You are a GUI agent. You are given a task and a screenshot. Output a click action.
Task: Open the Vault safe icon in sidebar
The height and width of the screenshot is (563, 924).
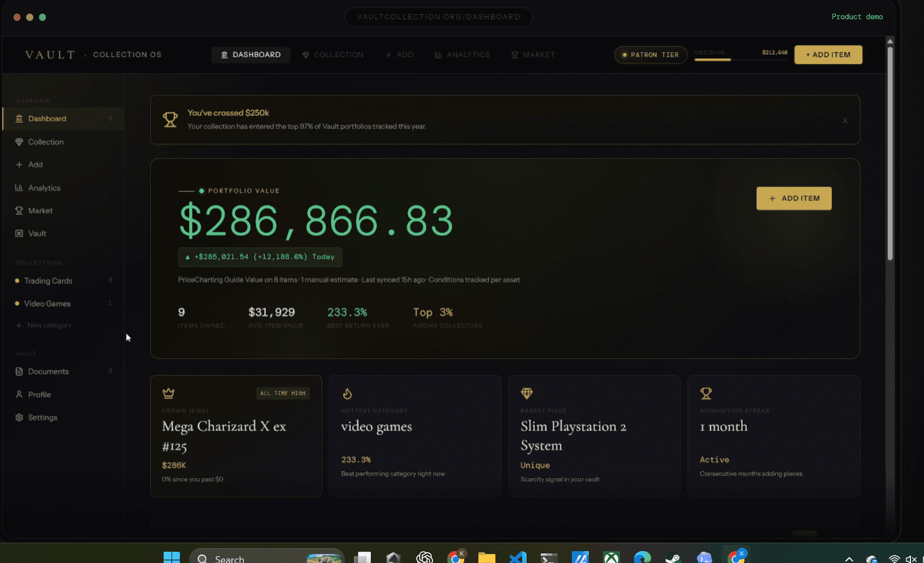point(19,233)
